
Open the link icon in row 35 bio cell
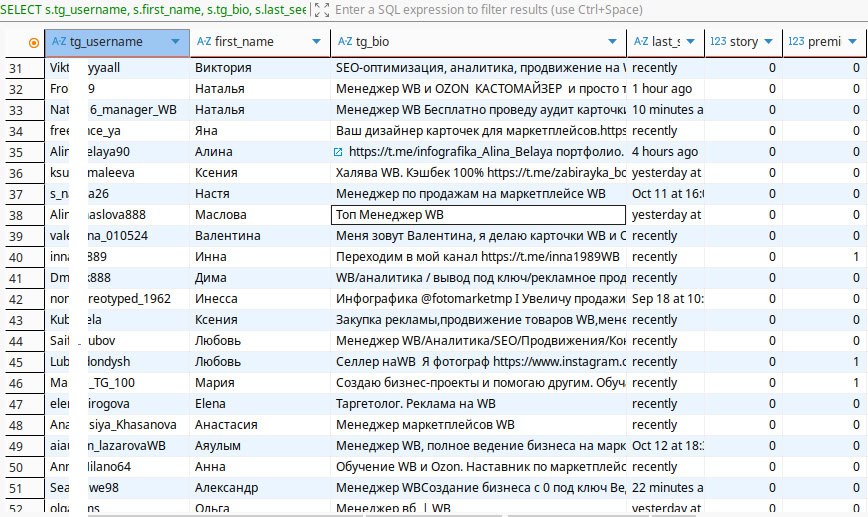point(339,152)
